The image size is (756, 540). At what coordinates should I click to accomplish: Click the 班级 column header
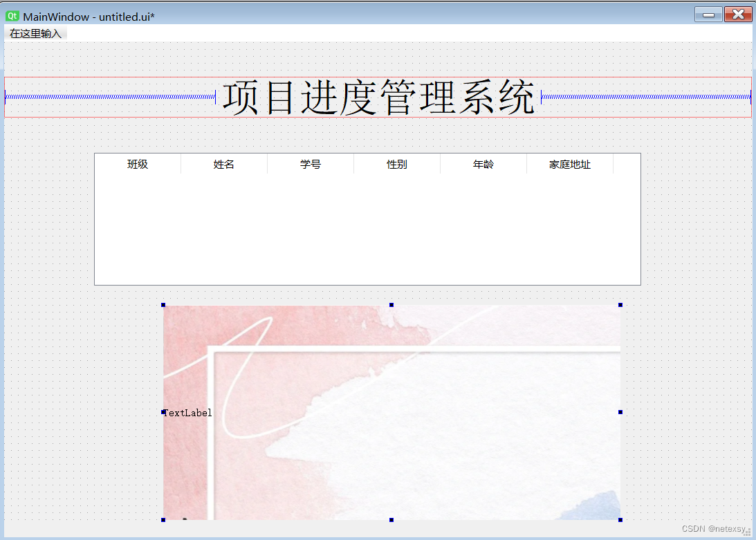(138, 164)
